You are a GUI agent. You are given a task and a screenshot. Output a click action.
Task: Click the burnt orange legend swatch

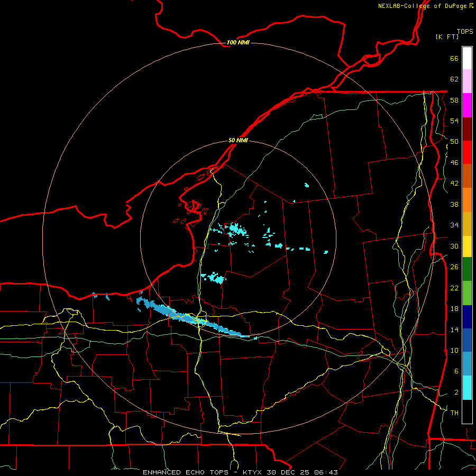click(x=467, y=176)
